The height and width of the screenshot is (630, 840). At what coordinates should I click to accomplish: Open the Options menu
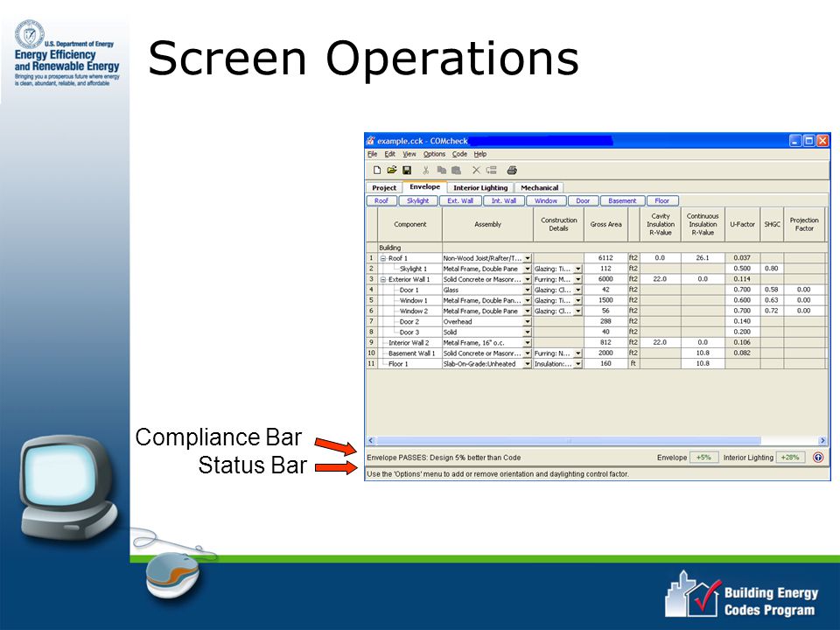pyautogui.click(x=434, y=154)
